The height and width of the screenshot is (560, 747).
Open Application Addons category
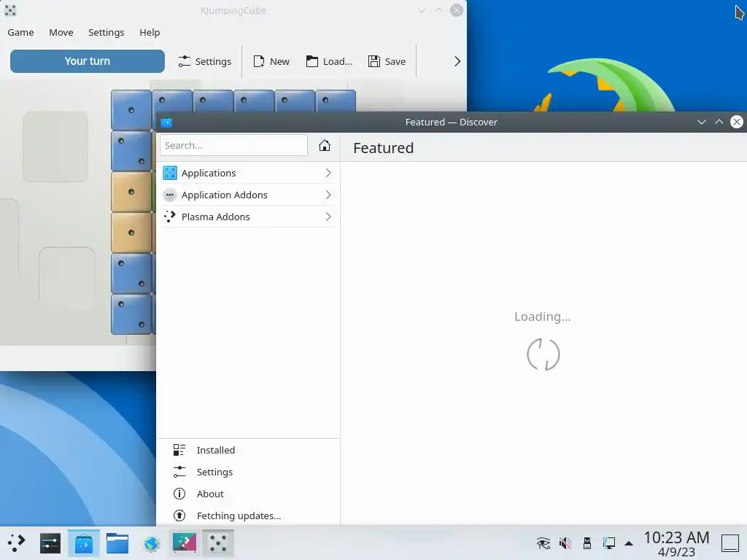tap(247, 195)
